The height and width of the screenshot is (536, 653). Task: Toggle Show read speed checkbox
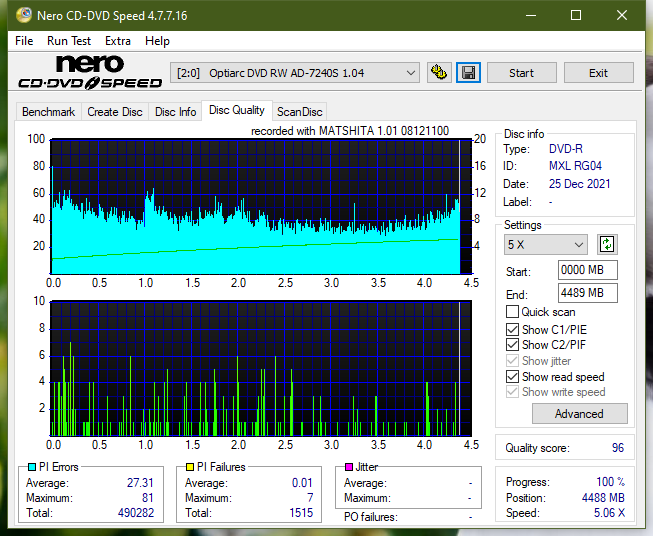point(512,376)
